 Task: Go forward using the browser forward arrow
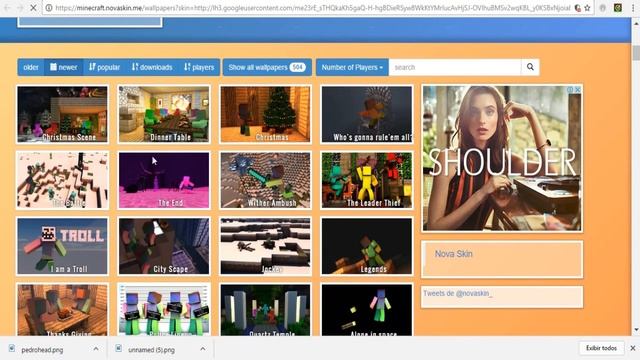(x=20, y=8)
